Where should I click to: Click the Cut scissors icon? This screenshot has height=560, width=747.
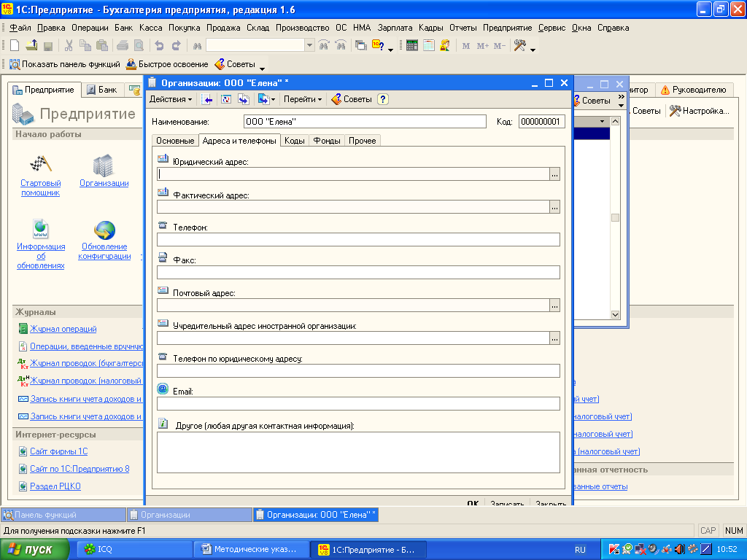pos(69,46)
